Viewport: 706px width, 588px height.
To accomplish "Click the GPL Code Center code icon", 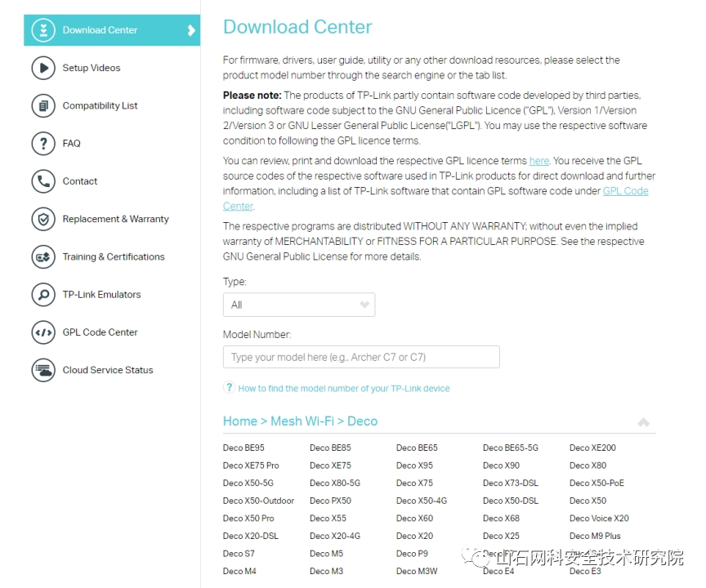I will [43, 332].
